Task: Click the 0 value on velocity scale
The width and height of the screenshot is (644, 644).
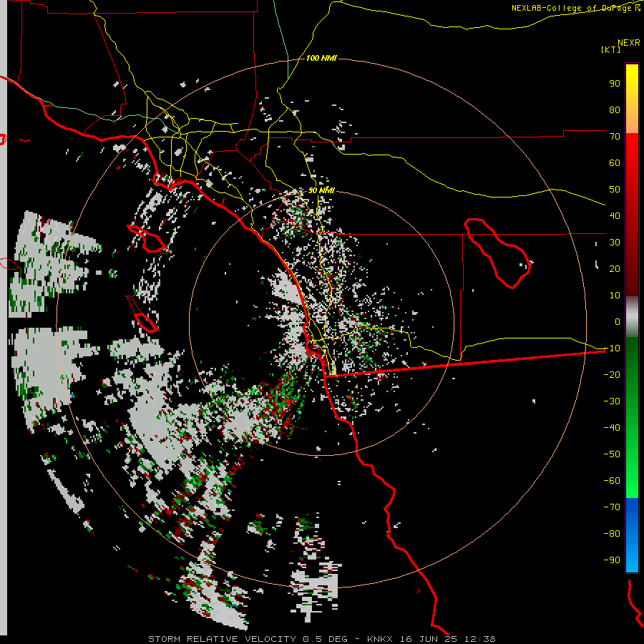Action: 618,321
